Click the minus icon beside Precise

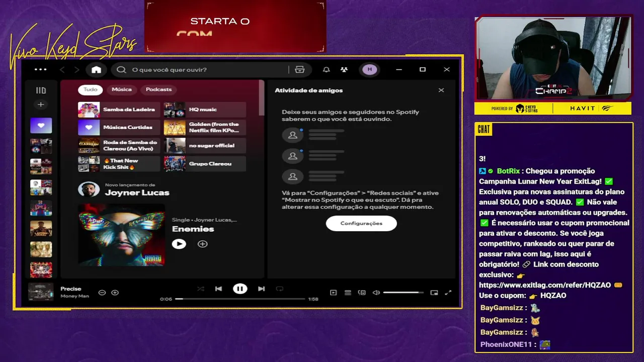[x=102, y=293]
